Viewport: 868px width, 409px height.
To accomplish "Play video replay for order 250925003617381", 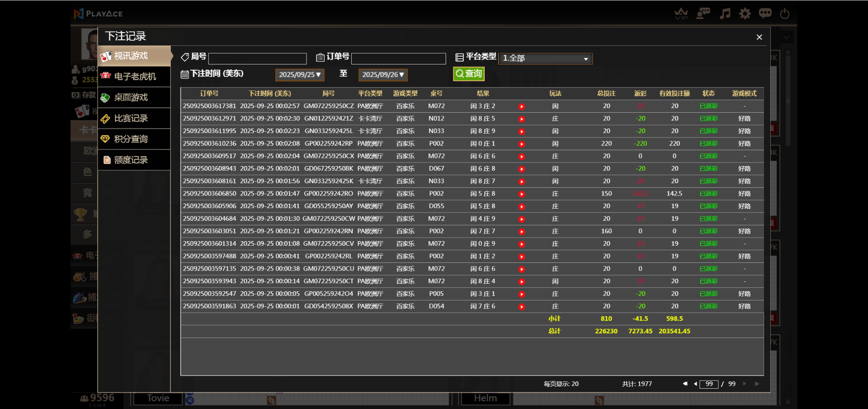I will click(522, 106).
